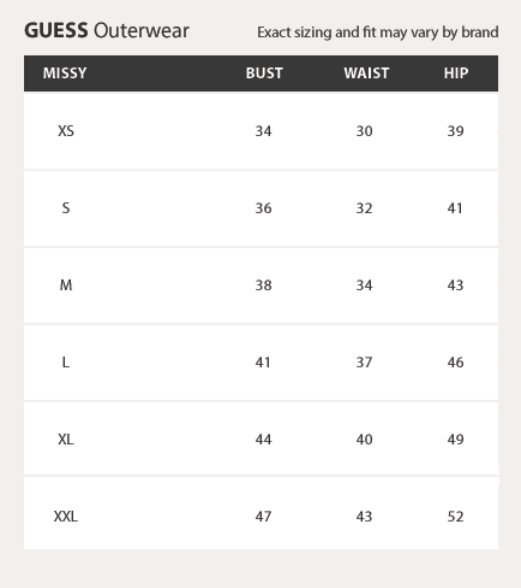The width and height of the screenshot is (521, 588).
Task: Click the sizing may vary by brand note
Action: [377, 32]
